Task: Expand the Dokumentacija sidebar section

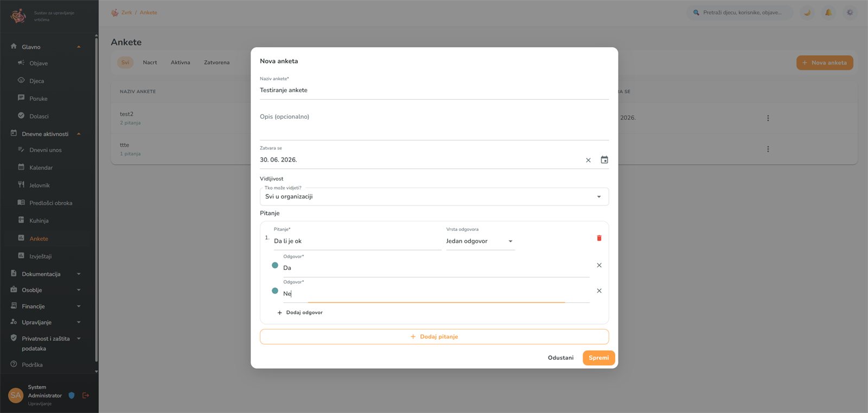Action: click(x=46, y=274)
